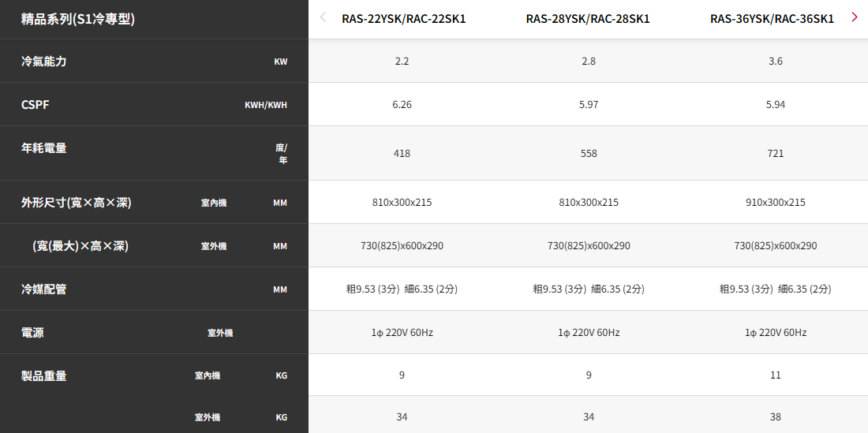Select model header RAS-28YSK/RAC-28SK1
Viewport: 868px width, 433px height.
(588, 20)
